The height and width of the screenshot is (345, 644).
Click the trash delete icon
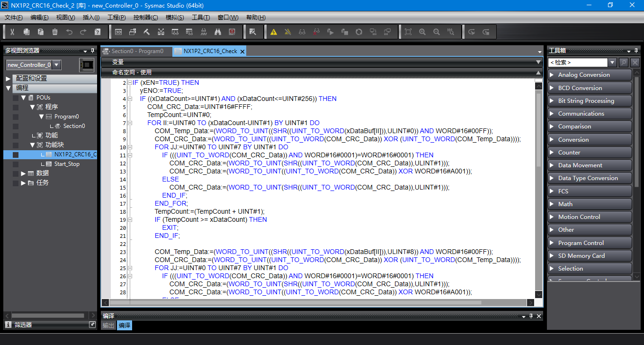click(55, 32)
